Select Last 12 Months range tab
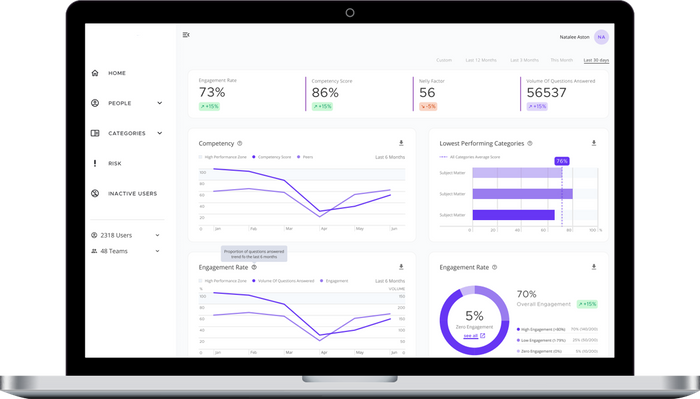Screen dimensions: 700x399 [x=481, y=60]
